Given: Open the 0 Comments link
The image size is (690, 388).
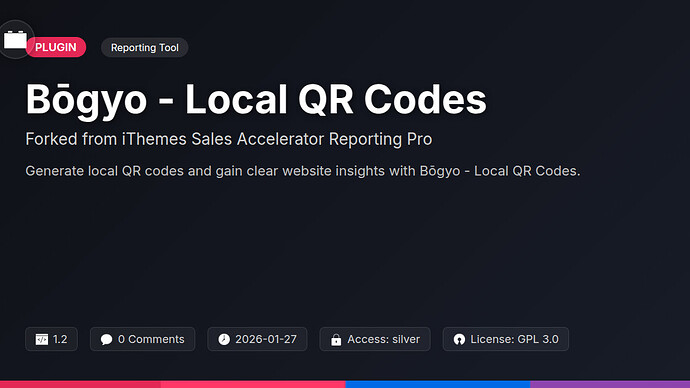Looking at the screenshot, I should [x=151, y=339].
